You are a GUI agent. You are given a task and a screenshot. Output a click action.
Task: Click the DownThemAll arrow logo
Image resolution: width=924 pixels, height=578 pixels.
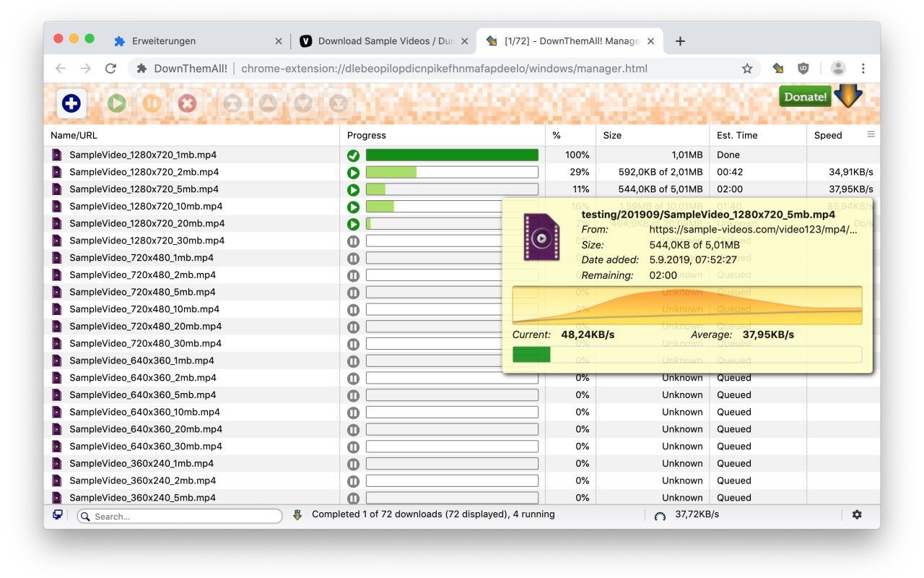pos(848,96)
